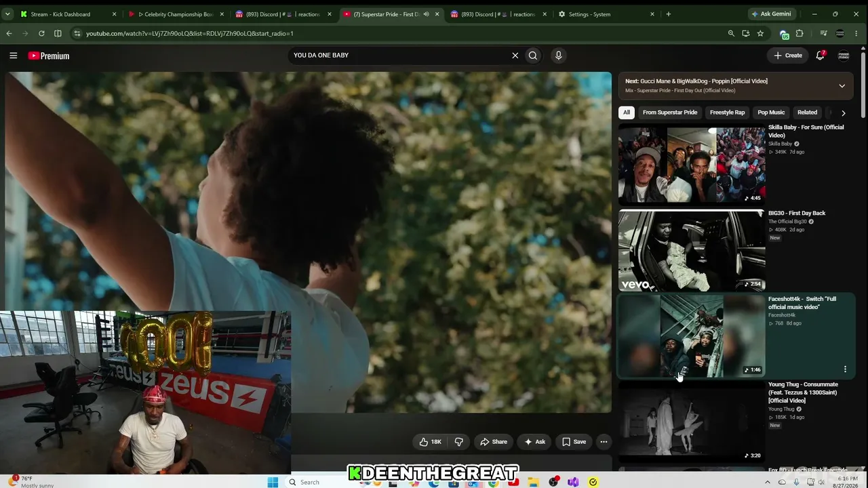Viewport: 868px width, 488px height.
Task: Open the YouTube guide hamburger menu
Action: pos(13,56)
